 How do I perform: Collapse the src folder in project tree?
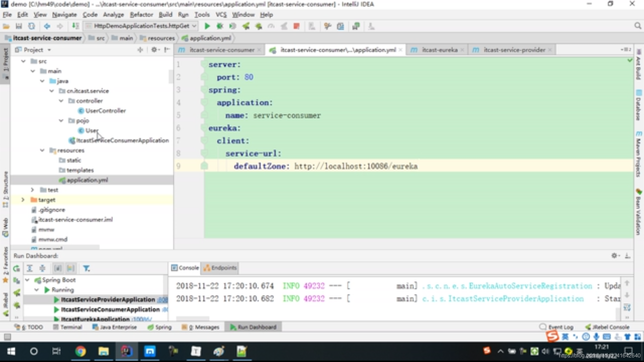pyautogui.click(x=23, y=61)
